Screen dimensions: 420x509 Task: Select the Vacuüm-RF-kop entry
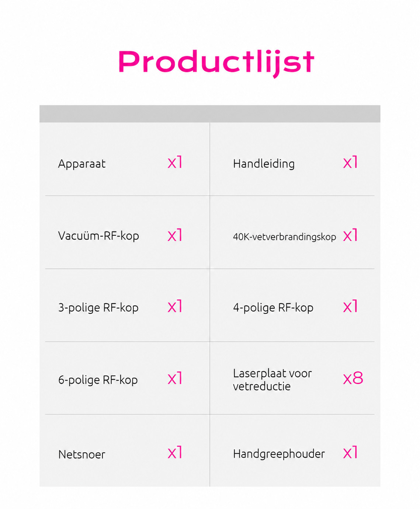98,236
